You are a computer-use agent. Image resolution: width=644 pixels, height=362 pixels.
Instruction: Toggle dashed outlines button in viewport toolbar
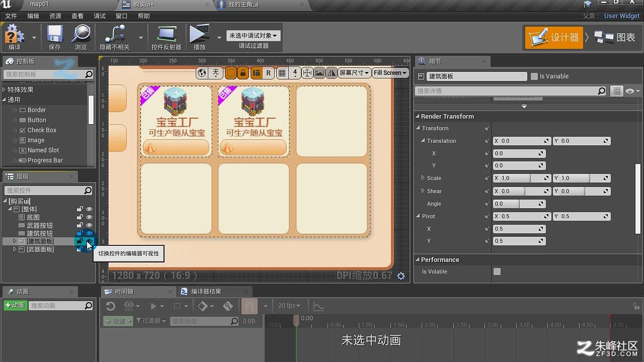point(230,73)
